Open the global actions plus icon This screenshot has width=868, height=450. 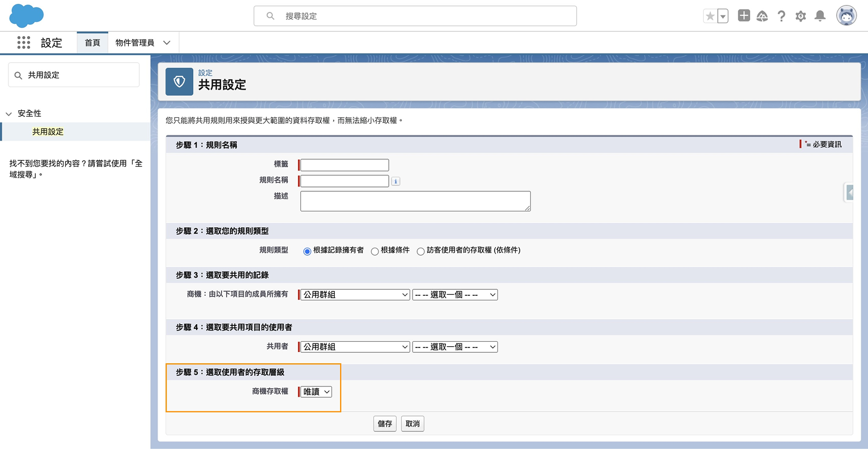click(x=744, y=16)
